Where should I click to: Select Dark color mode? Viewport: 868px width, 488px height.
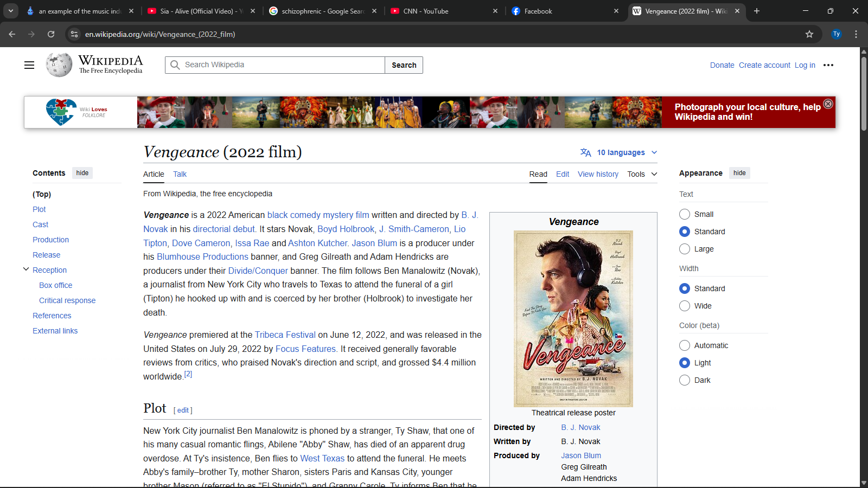point(685,380)
